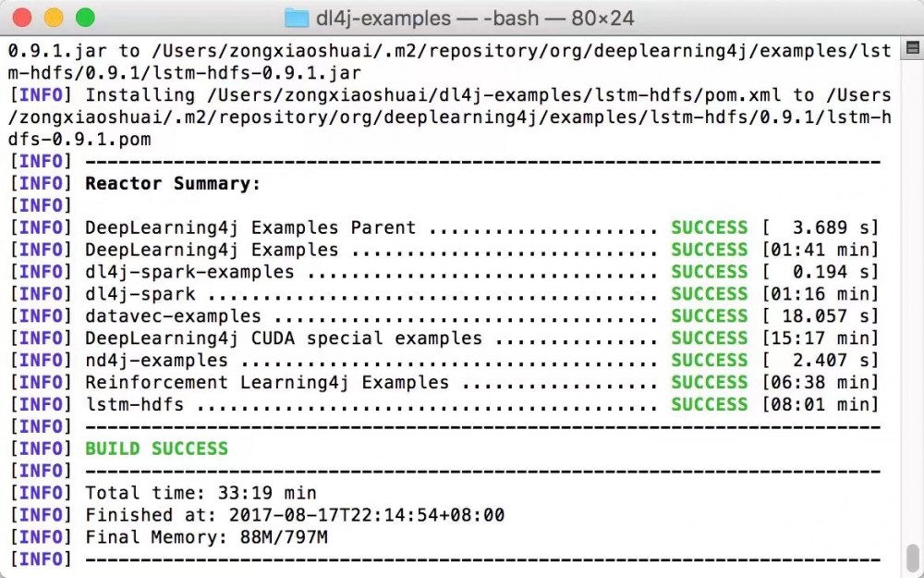Select the DeepLearning4j Examples Parent entry
This screenshot has height=578, width=924.
(x=249, y=228)
